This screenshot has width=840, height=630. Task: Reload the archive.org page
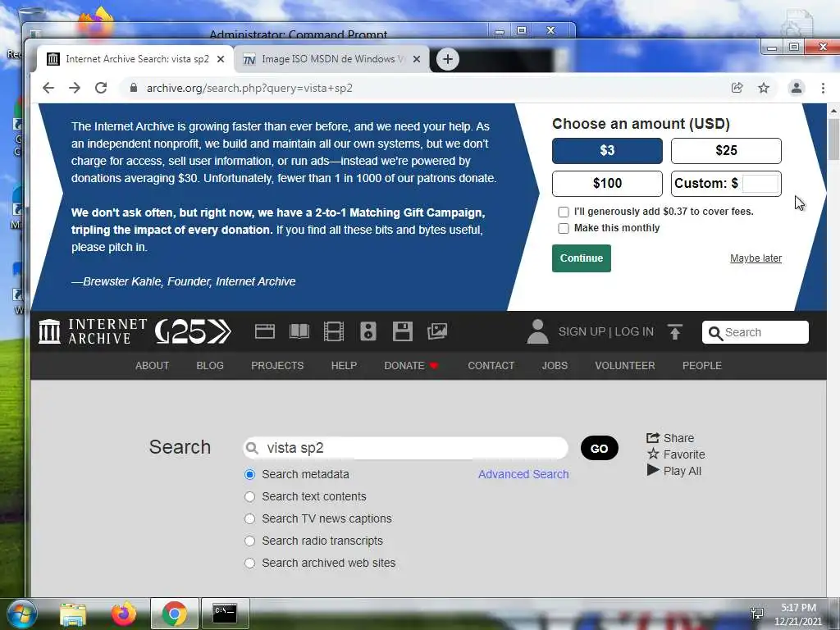[101, 88]
